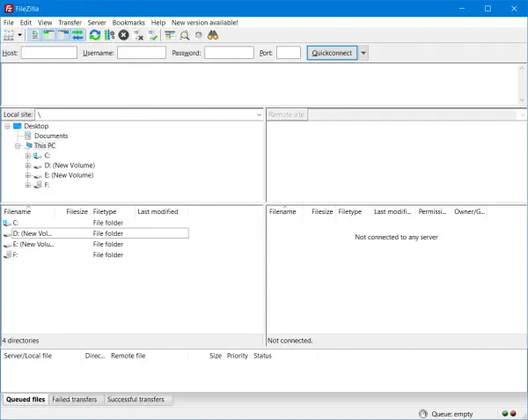The height and width of the screenshot is (420, 528).
Task: Sort local list by Filename column
Action: [x=28, y=211]
